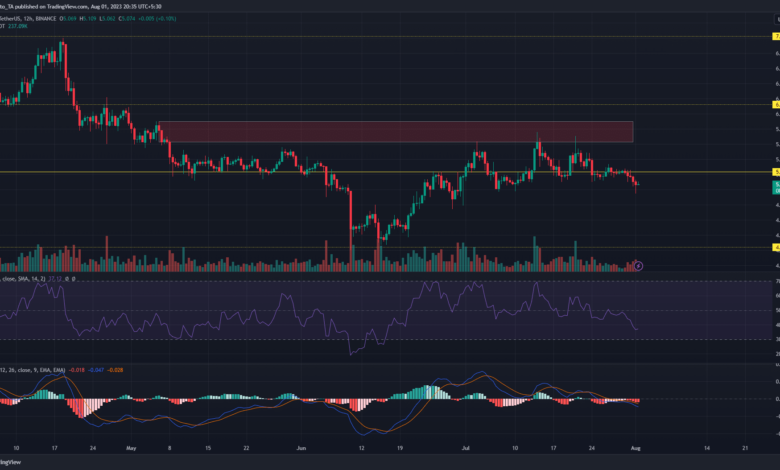Select the May label on date axis
This screenshot has height=470, width=780.
coord(132,448)
